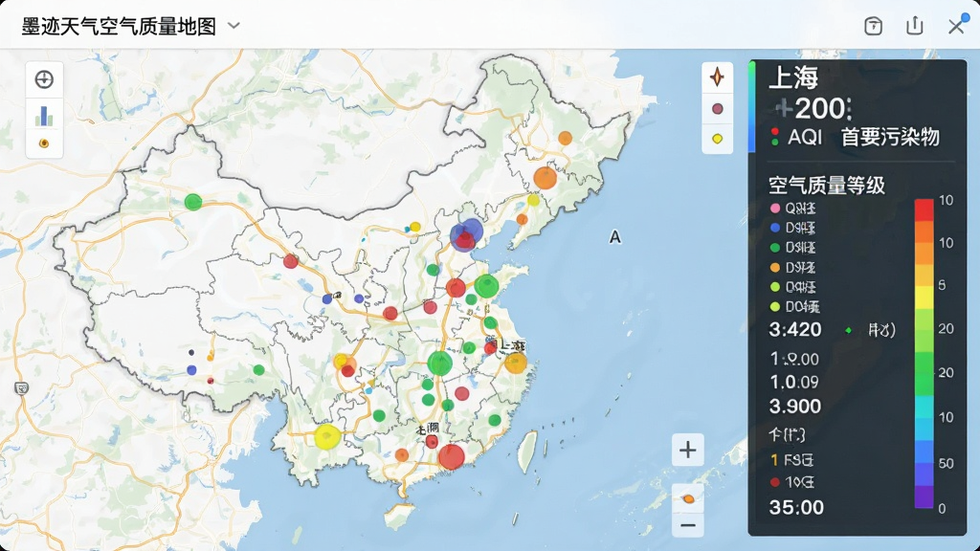This screenshot has width=980, height=551.
Task: Select the large yellow marker in Yunnan
Action: click(x=327, y=436)
